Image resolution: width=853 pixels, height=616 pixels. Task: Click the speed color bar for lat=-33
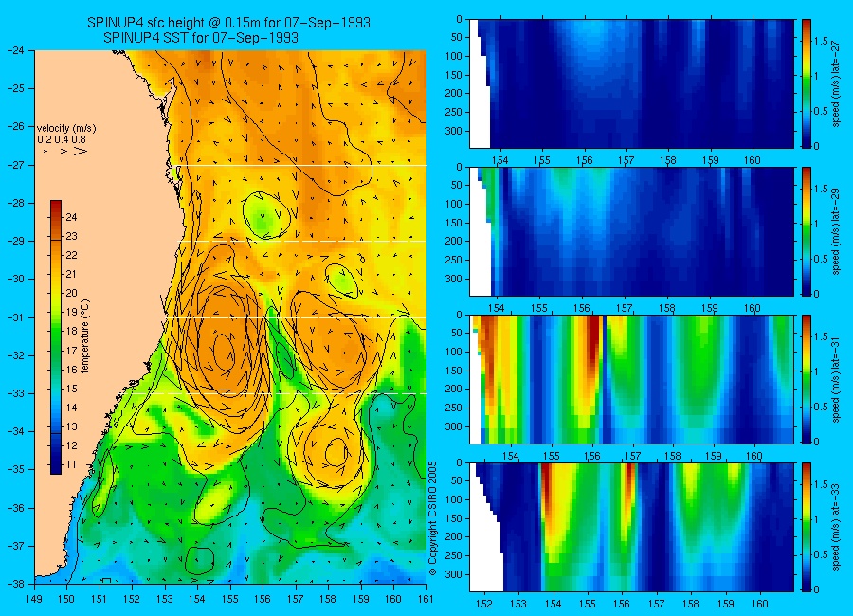tap(807, 527)
